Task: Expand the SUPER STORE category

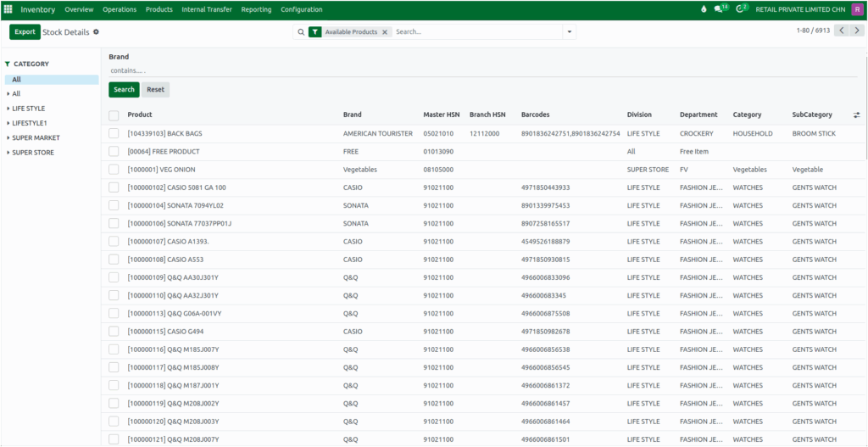Action: (8, 153)
